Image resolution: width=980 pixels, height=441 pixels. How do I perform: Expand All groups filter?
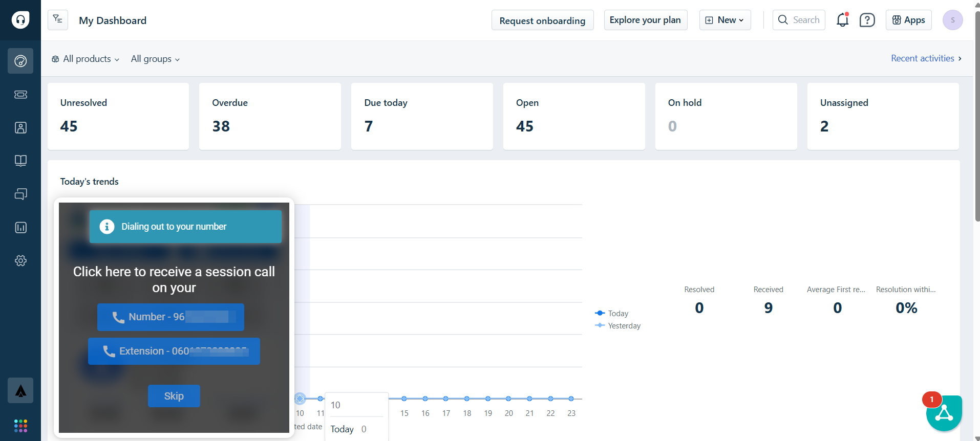point(155,59)
